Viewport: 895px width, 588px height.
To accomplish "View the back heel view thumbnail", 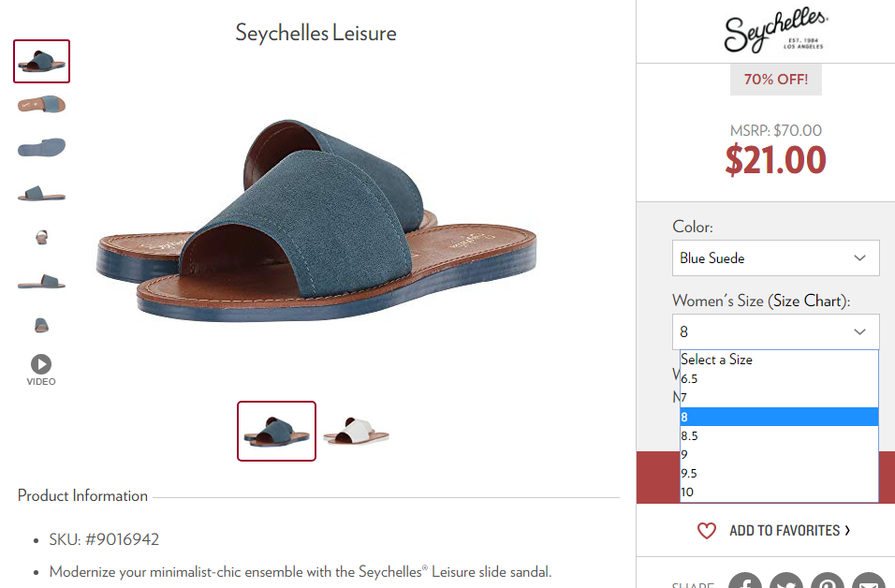I will [x=42, y=237].
